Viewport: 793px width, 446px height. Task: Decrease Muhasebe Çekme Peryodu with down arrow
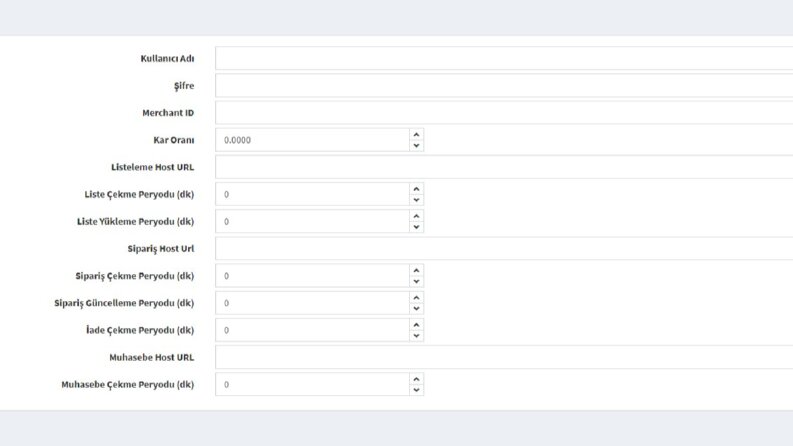pos(416,390)
